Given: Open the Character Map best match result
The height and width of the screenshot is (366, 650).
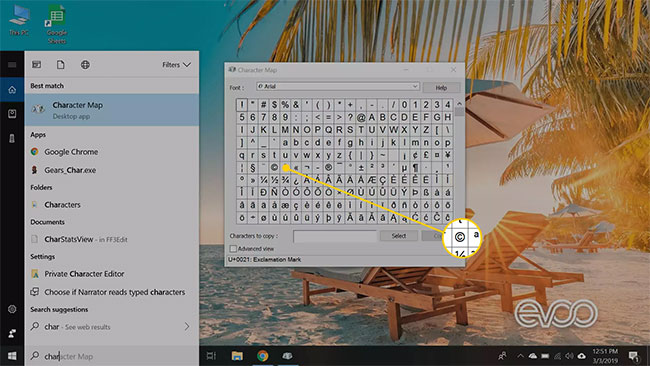Looking at the screenshot, I should click(112, 110).
